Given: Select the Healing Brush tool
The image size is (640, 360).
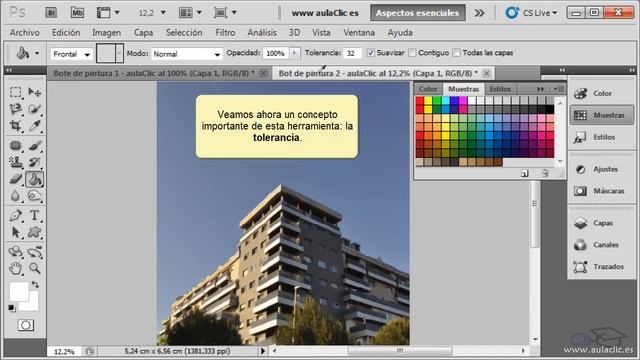Looking at the screenshot, I should tap(16, 145).
